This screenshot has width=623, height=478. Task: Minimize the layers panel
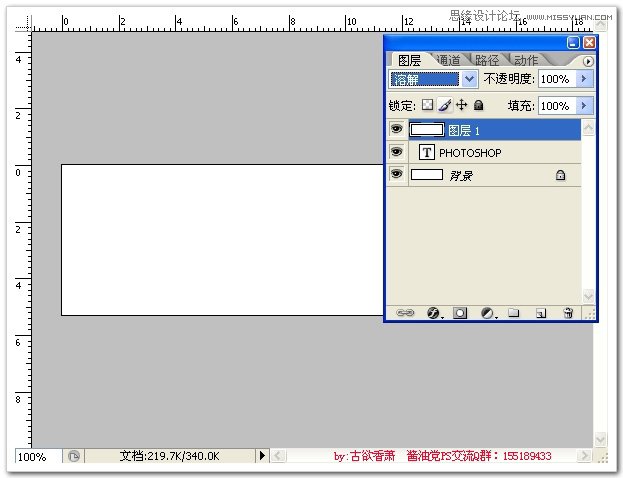[573, 42]
